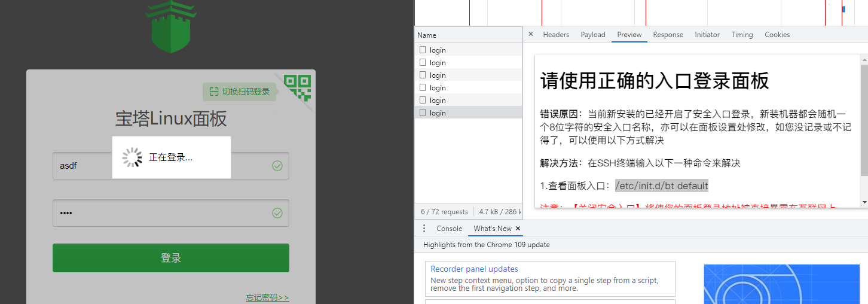The width and height of the screenshot is (868, 304).
Task: Click the 请使用正确的入口登录面板 heading
Action: [655, 80]
